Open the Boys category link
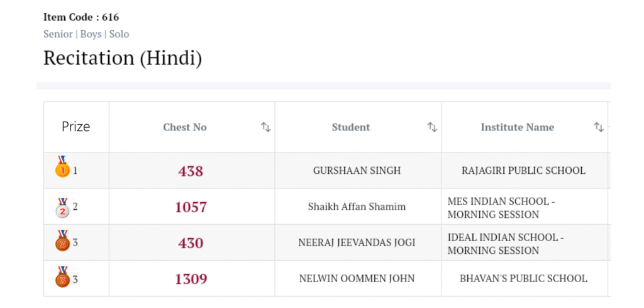 point(91,34)
